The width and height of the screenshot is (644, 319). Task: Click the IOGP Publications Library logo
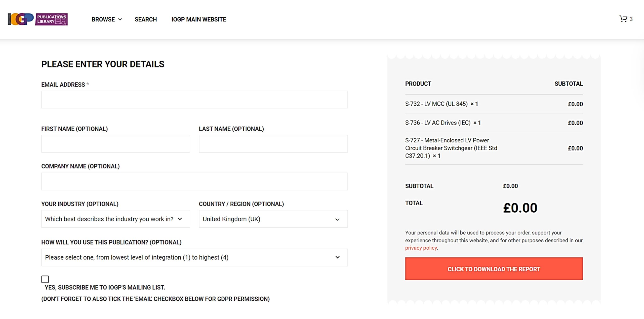38,19
